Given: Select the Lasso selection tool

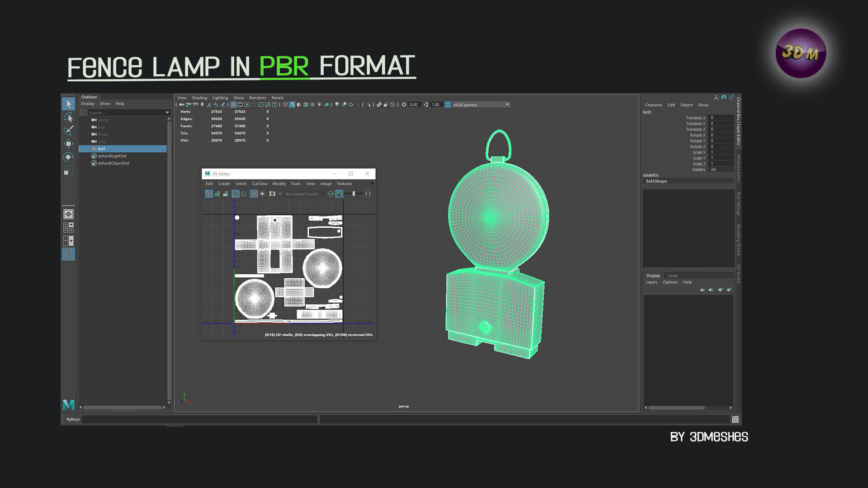Looking at the screenshot, I should 68,117.
